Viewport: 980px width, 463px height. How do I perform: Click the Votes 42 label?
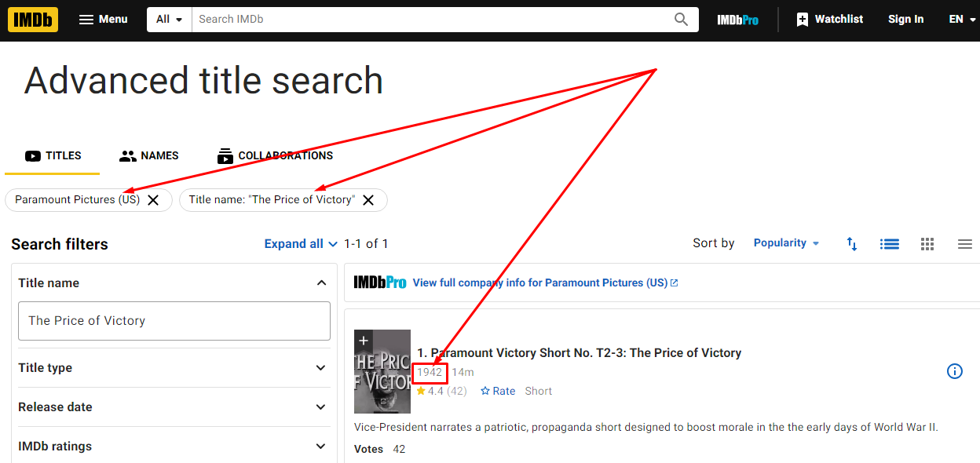coord(380,449)
